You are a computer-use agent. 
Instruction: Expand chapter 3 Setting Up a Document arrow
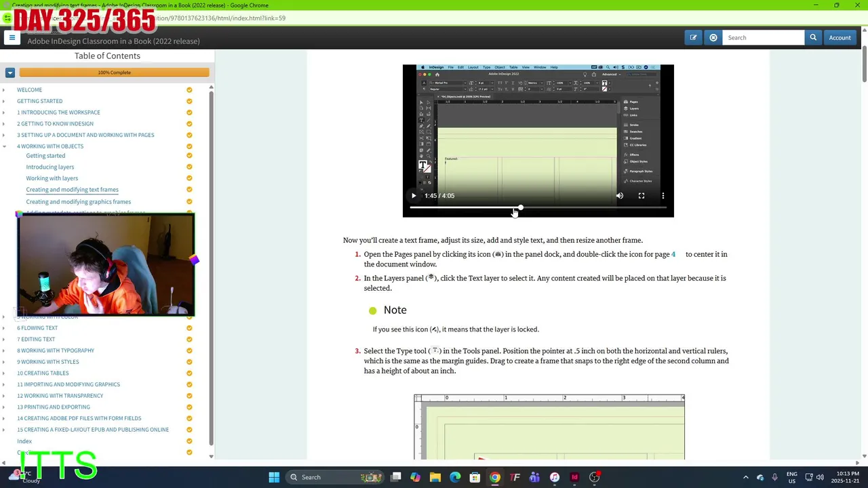coord(3,135)
